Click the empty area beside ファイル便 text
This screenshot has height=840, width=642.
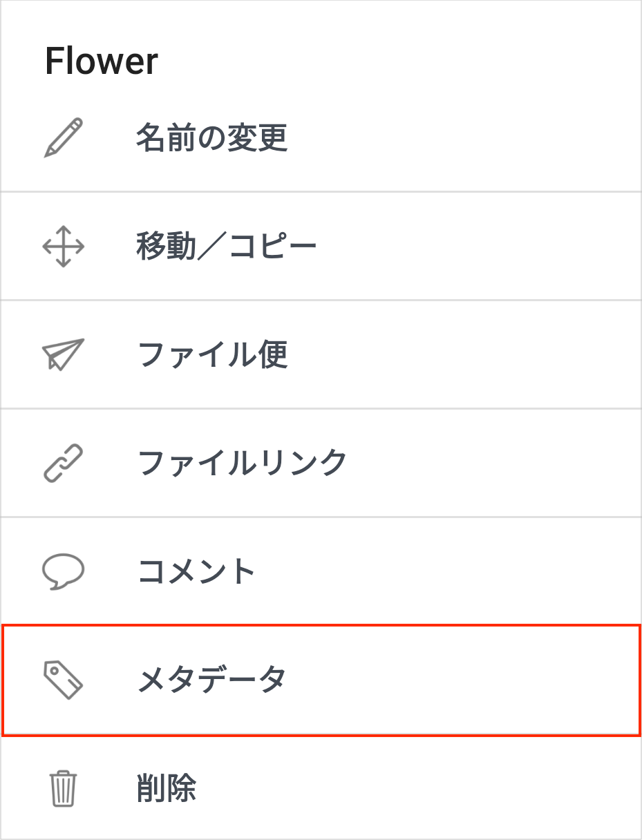point(464,354)
